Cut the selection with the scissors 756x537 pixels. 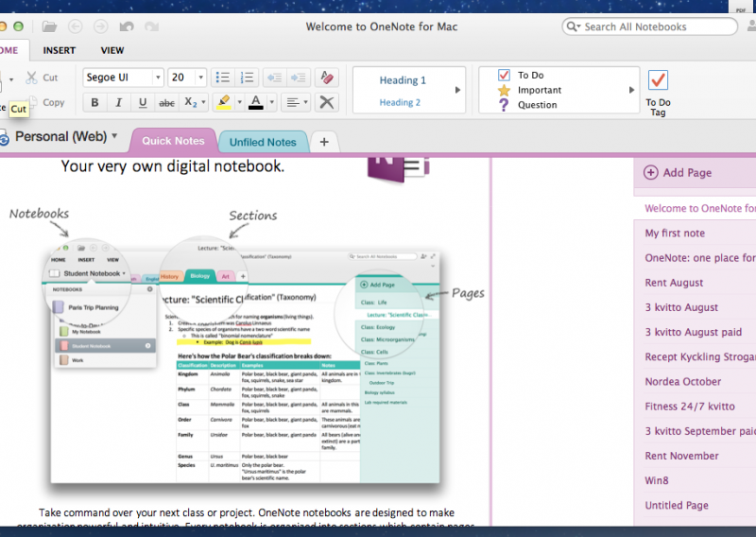click(42, 78)
